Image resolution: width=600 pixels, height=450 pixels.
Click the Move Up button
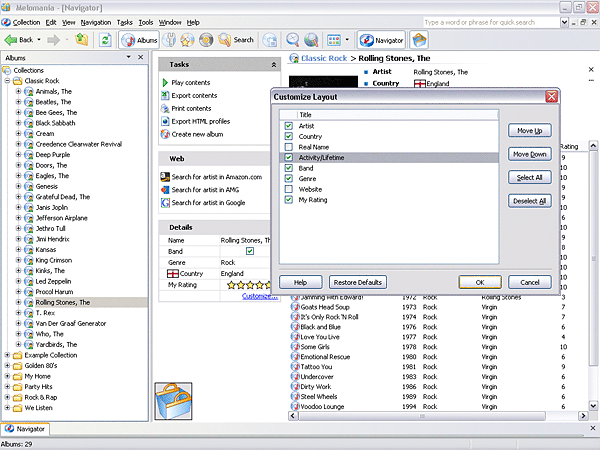pyautogui.click(x=530, y=130)
